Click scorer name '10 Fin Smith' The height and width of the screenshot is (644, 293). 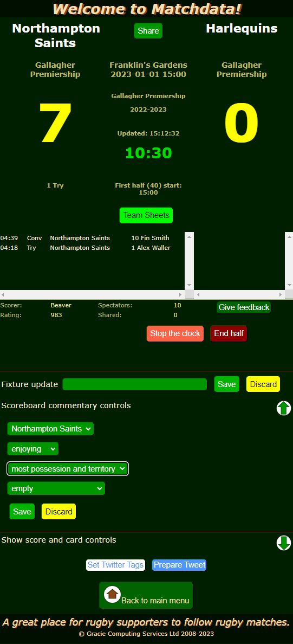pos(150,238)
